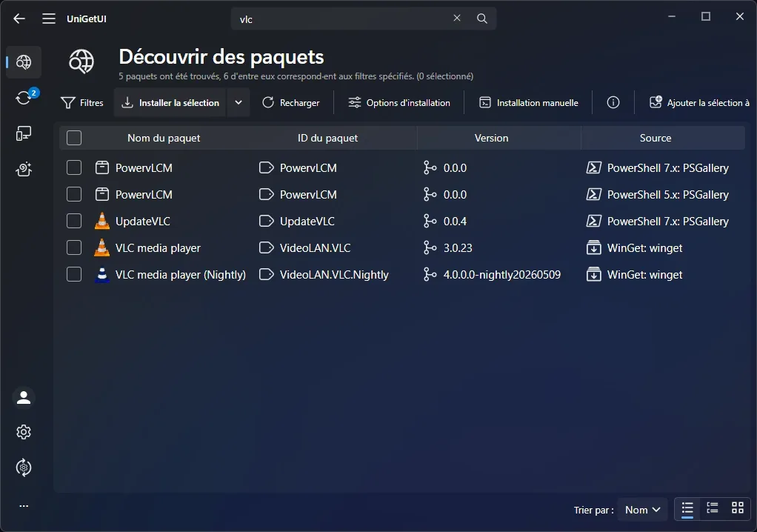Click the magnifier search icon
The image size is (757, 532).
click(481, 19)
